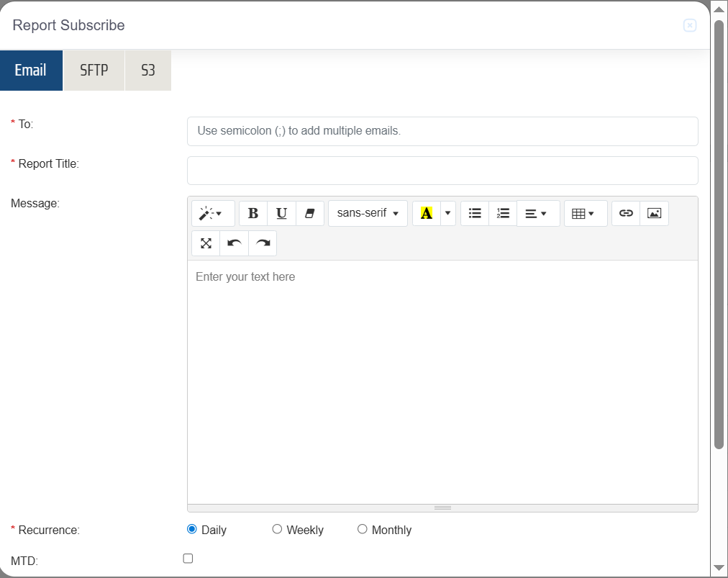Click the To email address field
The width and height of the screenshot is (728, 578).
(442, 131)
